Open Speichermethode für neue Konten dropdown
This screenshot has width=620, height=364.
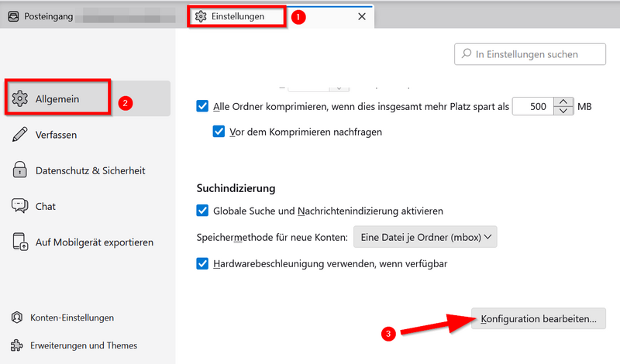click(425, 237)
